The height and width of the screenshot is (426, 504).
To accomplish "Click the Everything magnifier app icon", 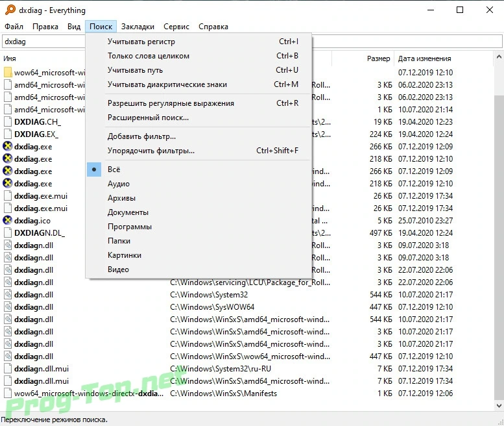I will tap(10, 10).
